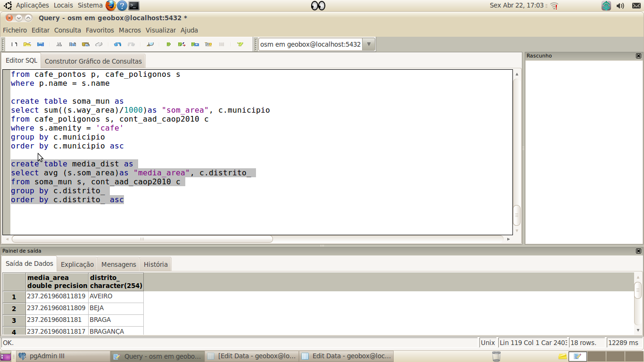Switch to the Explicação tab

coord(77,264)
